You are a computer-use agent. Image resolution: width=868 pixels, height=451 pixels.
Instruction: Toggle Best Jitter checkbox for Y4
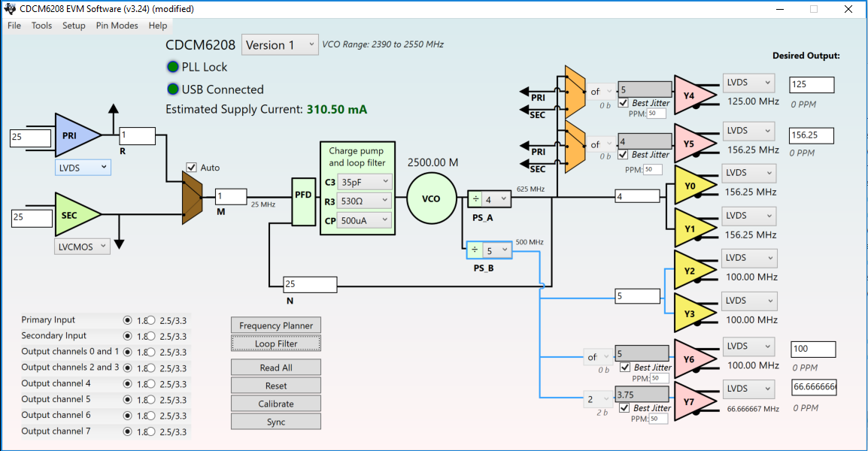point(624,103)
